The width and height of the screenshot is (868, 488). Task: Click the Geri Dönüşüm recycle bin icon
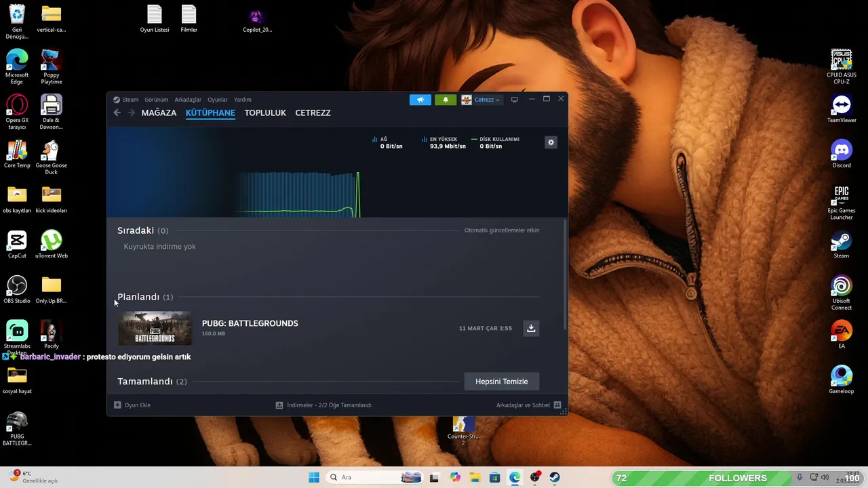17,22
